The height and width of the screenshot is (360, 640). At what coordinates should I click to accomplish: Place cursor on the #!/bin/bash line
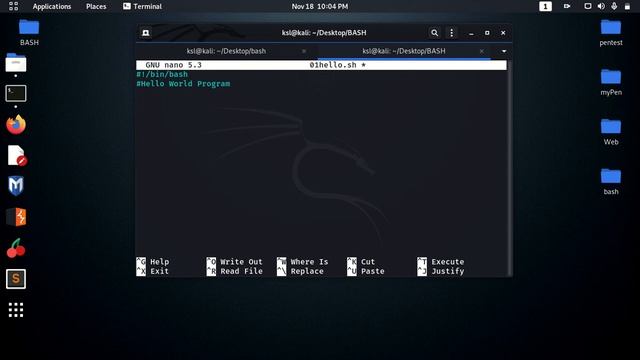pyautogui.click(x=162, y=74)
